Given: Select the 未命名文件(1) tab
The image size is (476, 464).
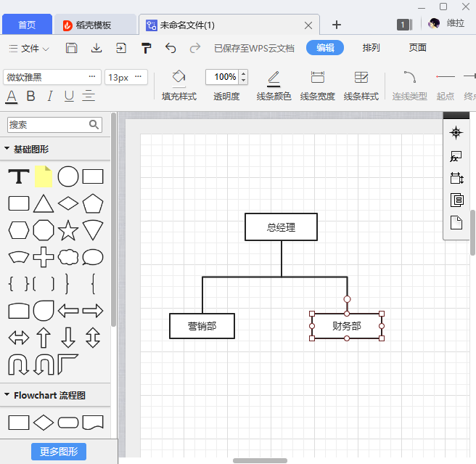Looking at the screenshot, I should (229, 25).
